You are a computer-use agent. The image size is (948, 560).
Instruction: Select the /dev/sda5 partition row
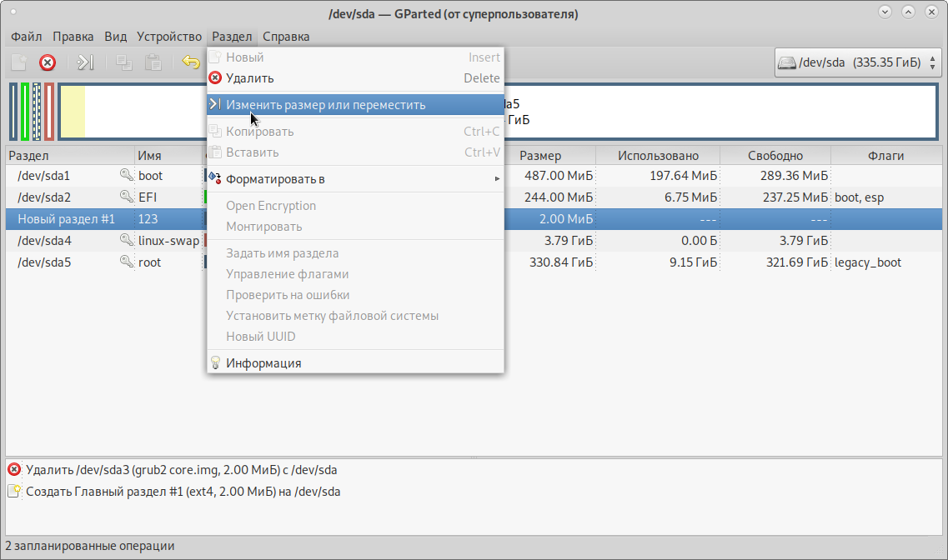(x=474, y=262)
